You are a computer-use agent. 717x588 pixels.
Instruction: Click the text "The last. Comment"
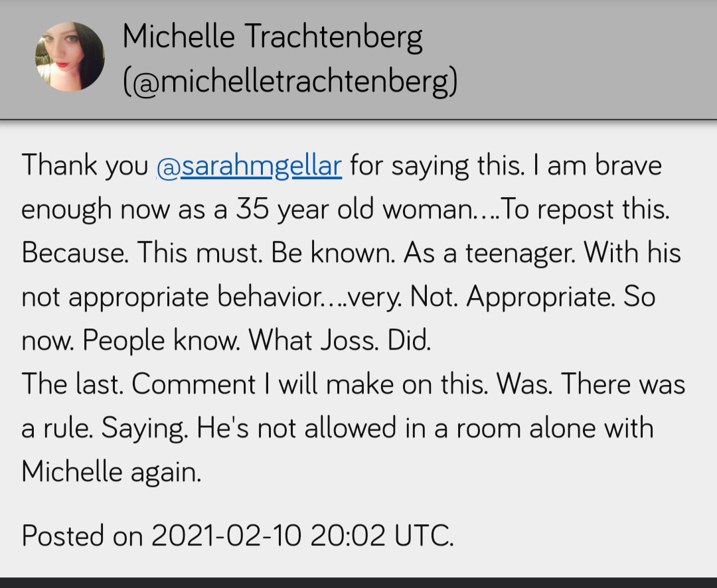coord(139,384)
